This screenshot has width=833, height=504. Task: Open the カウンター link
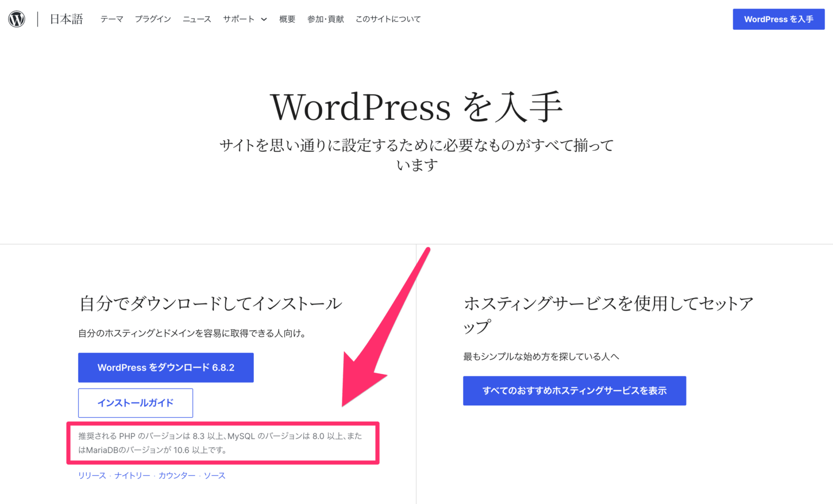[x=177, y=475]
